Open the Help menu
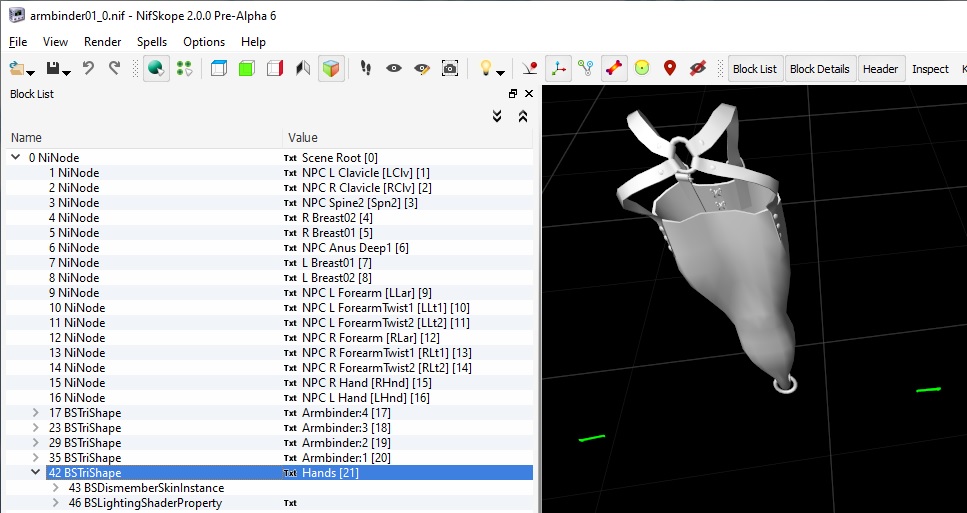The height and width of the screenshot is (513, 967). (253, 42)
